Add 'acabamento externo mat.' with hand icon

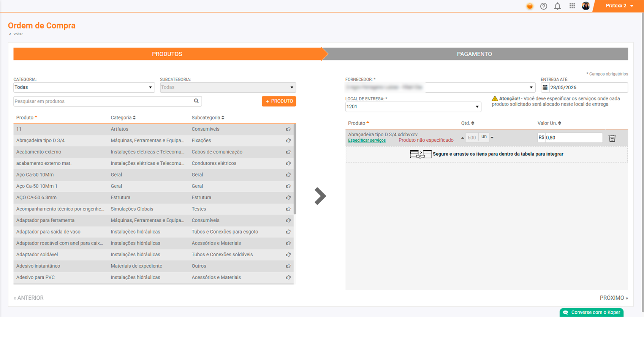point(289,163)
